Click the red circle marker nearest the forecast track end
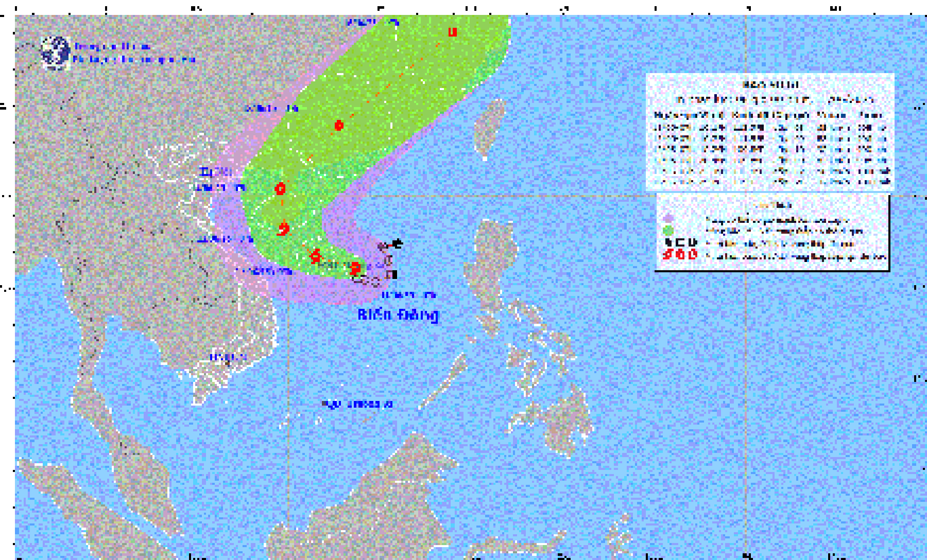 click(x=339, y=125)
